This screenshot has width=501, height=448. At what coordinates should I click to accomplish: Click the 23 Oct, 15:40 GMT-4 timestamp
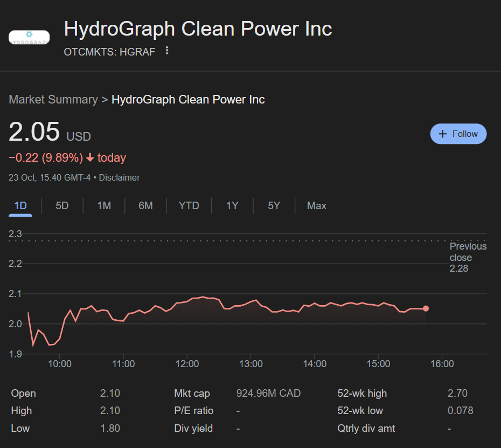point(50,177)
